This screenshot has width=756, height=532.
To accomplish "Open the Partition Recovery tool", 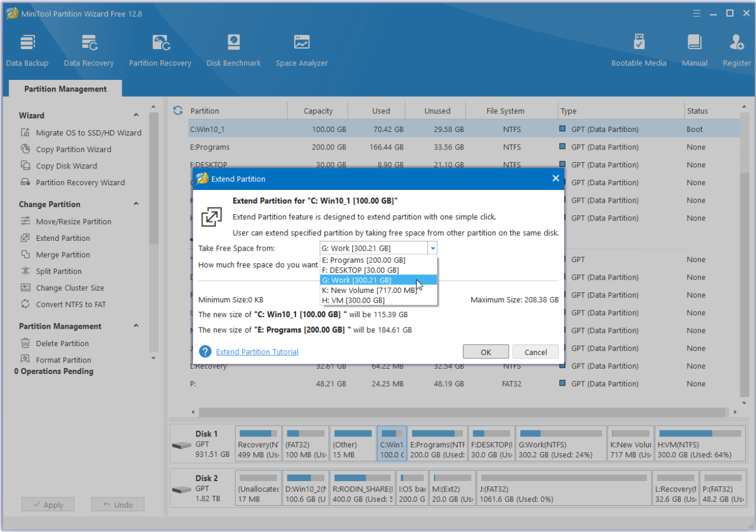I will click(160, 50).
